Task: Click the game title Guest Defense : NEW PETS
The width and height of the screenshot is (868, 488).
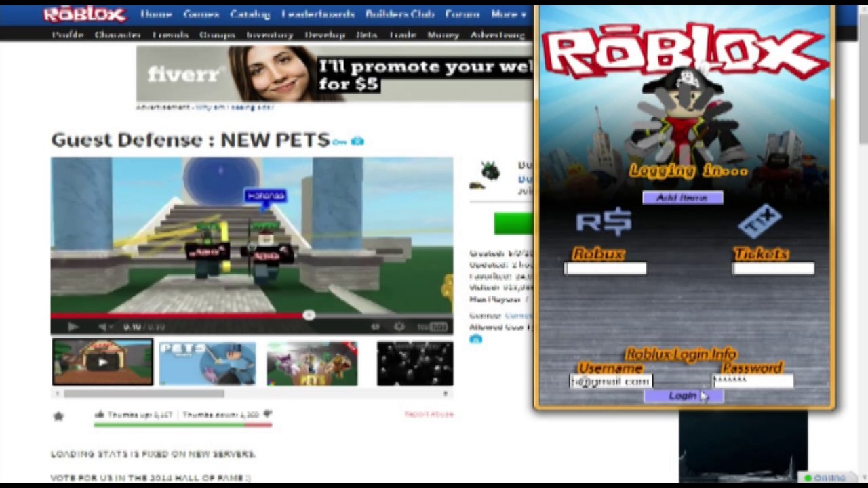Action: [191, 140]
